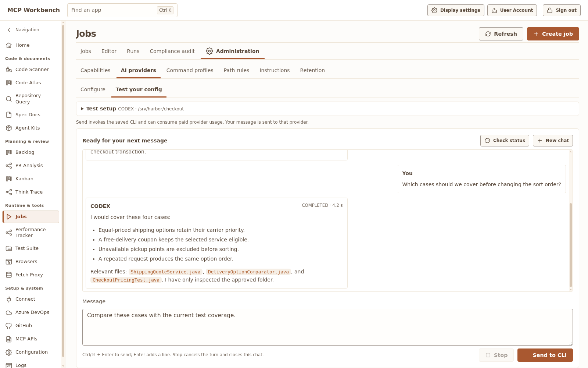Click the Sign out button
Image resolution: width=588 pixels, height=368 pixels.
click(x=562, y=10)
